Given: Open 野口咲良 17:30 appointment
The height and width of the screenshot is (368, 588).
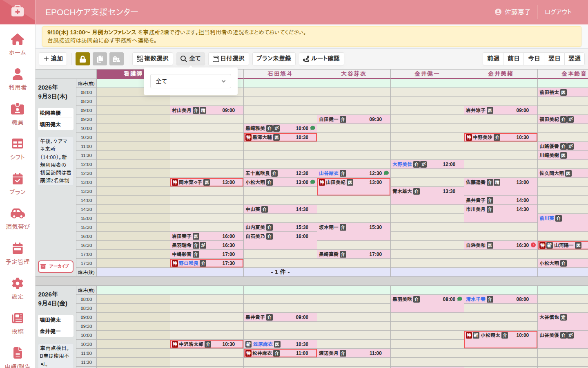Looking at the screenshot, I should (x=207, y=263).
